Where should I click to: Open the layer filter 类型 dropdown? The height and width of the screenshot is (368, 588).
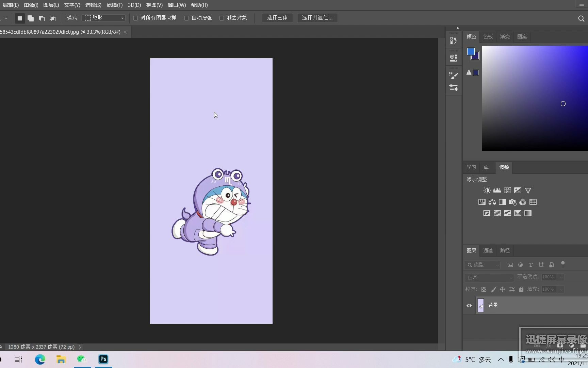[x=482, y=265]
